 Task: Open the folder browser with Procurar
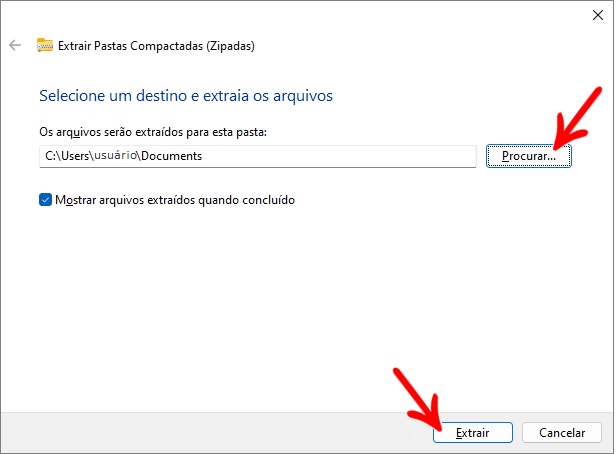pyautogui.click(x=528, y=156)
